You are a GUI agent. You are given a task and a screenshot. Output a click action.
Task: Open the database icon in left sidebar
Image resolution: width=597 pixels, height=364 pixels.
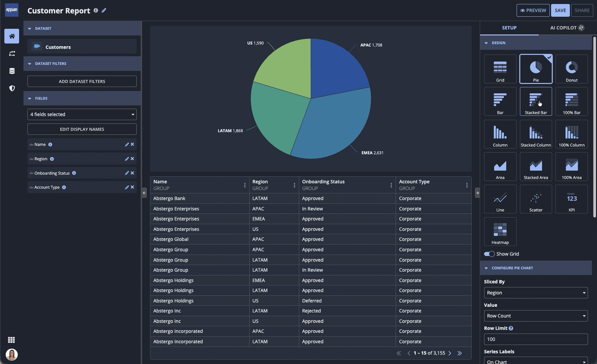12,71
